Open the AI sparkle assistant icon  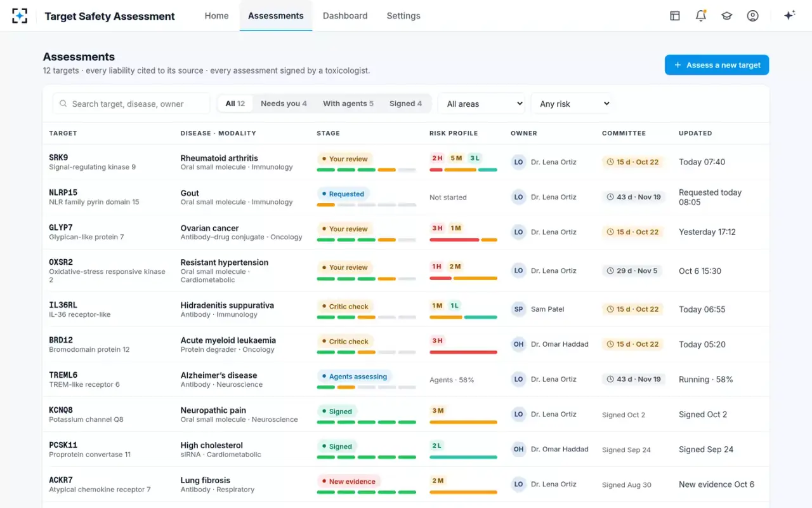pyautogui.click(x=790, y=15)
